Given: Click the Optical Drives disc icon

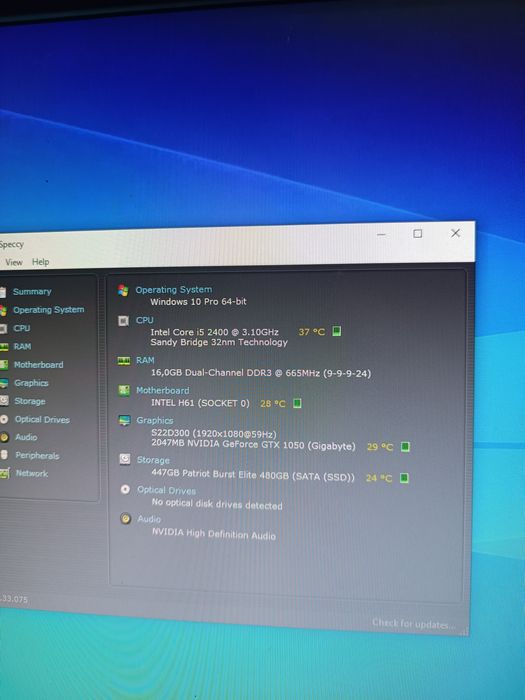Looking at the screenshot, I should tap(125, 489).
